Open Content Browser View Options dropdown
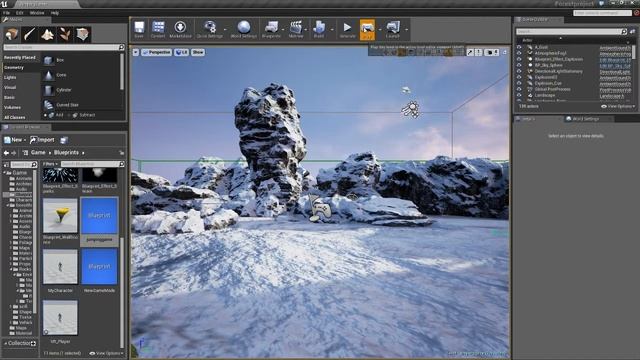Image resolution: width=640 pixels, height=360 pixels. click(106, 353)
